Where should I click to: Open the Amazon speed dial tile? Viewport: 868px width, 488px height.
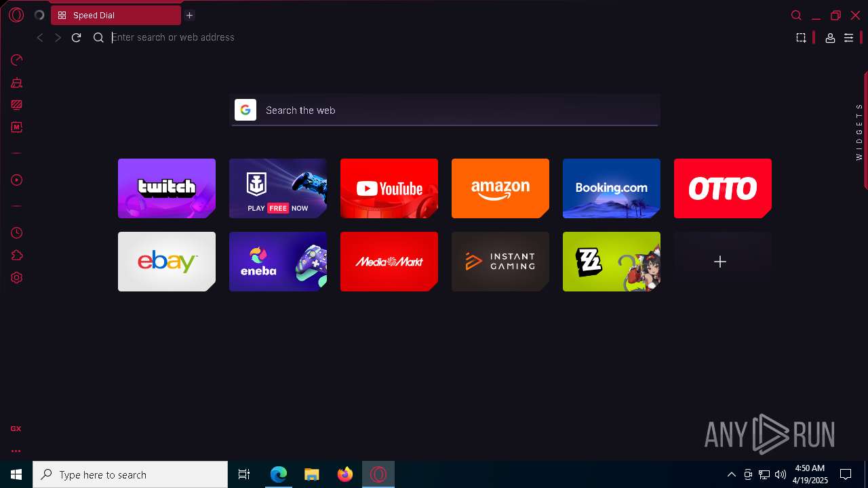[x=500, y=188]
